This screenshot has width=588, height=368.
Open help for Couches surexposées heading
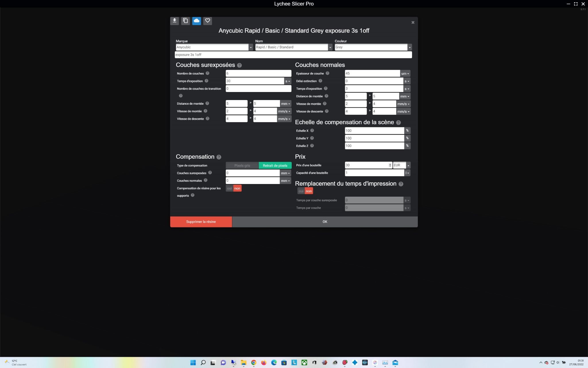point(239,65)
